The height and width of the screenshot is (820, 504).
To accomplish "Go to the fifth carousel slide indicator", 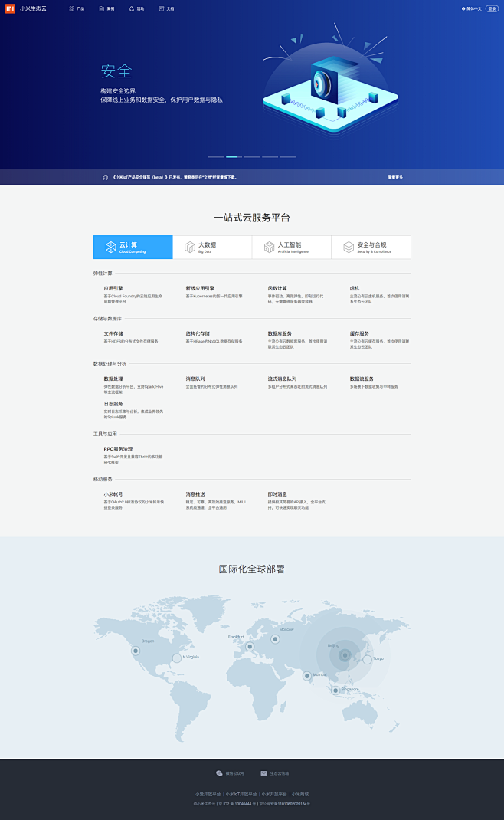I will [288, 157].
